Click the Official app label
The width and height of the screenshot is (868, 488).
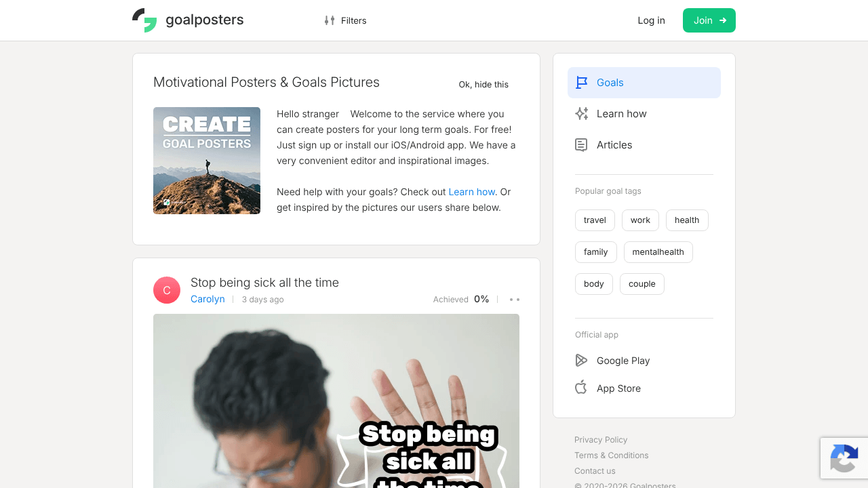pyautogui.click(x=597, y=335)
